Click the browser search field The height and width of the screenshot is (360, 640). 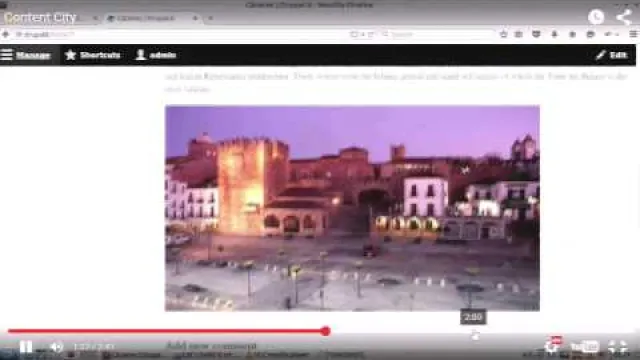(439, 34)
